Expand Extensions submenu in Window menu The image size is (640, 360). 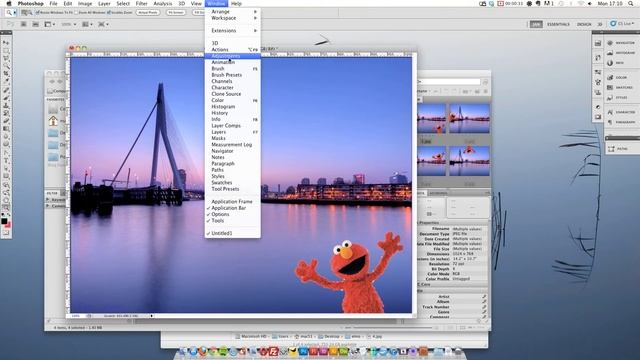point(233,31)
